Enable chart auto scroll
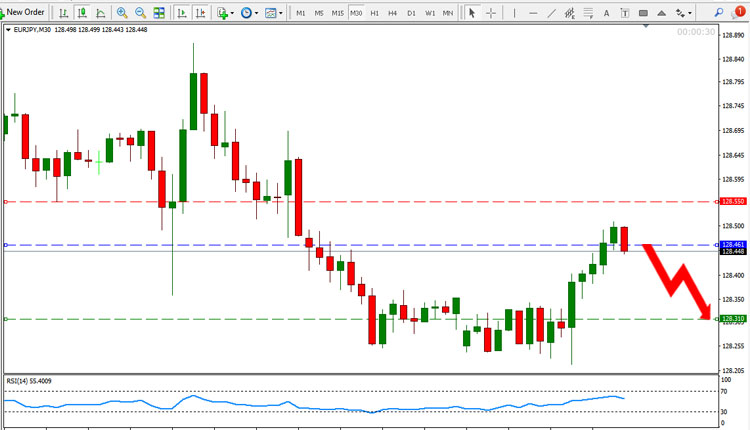The width and height of the screenshot is (750, 430). click(x=182, y=13)
